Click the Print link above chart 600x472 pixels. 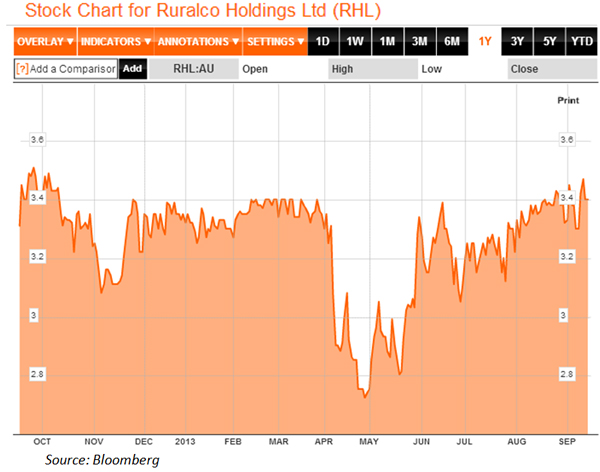pyautogui.click(x=567, y=101)
